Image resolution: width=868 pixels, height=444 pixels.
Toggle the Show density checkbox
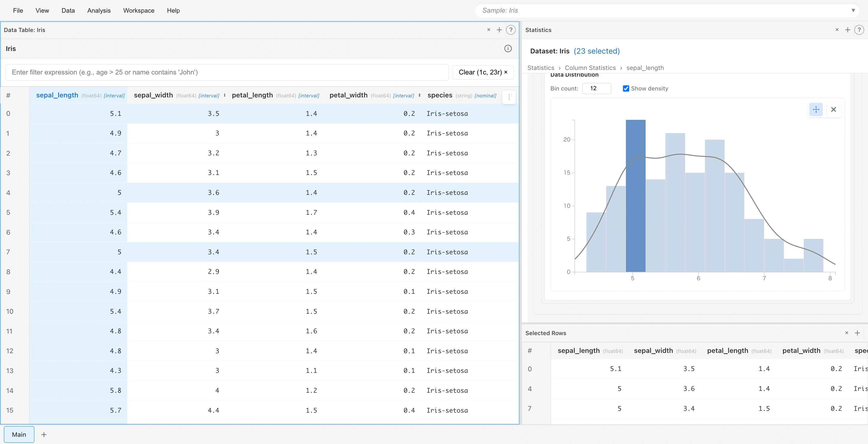(626, 88)
